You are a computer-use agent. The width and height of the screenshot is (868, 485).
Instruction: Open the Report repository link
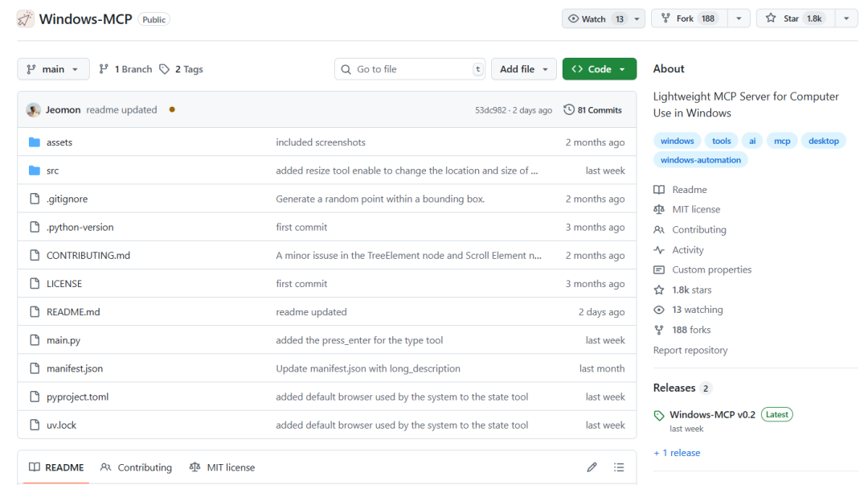coord(690,350)
